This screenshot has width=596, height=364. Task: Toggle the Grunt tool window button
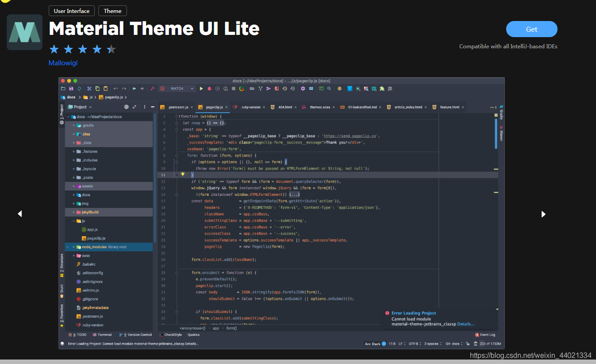point(62,291)
